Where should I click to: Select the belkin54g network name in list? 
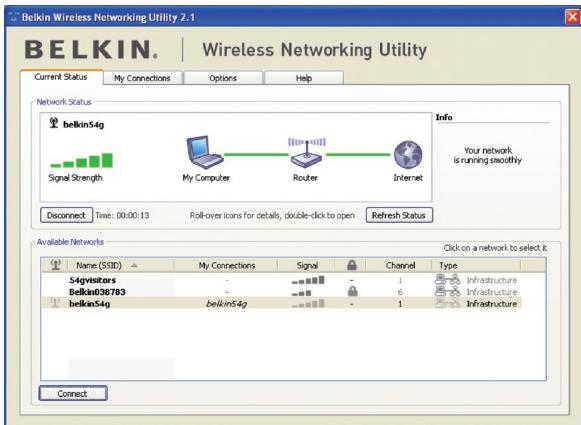[89, 304]
